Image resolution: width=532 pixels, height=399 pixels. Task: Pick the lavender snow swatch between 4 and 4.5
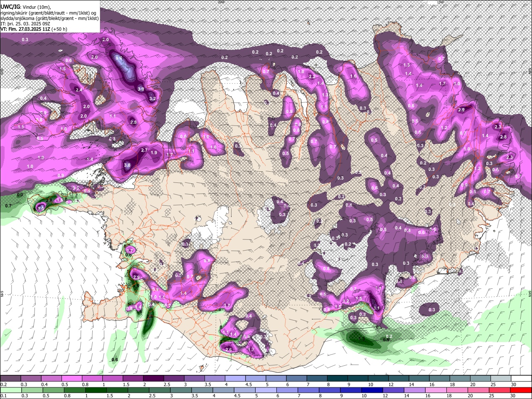point(235,379)
